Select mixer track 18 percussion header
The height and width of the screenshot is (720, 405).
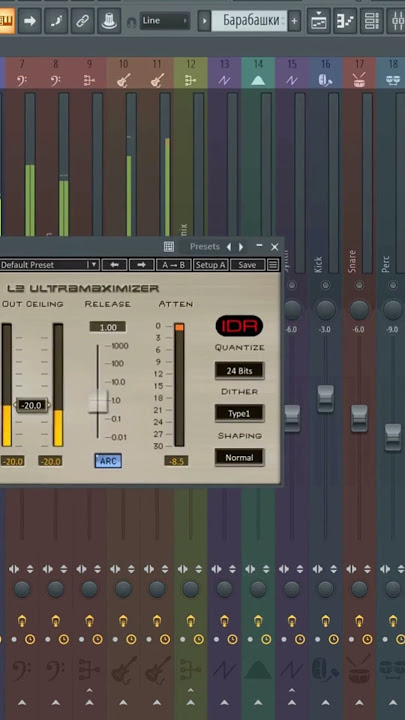tap(391, 73)
